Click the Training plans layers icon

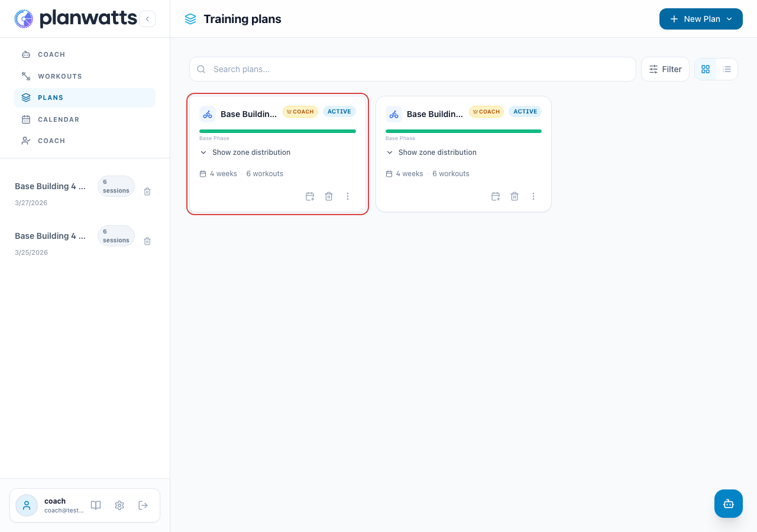[190, 19]
